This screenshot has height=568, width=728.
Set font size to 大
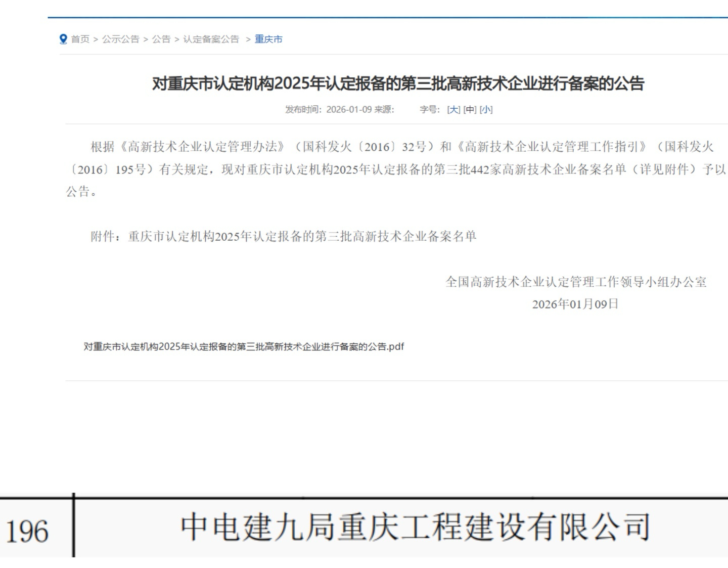tap(453, 109)
